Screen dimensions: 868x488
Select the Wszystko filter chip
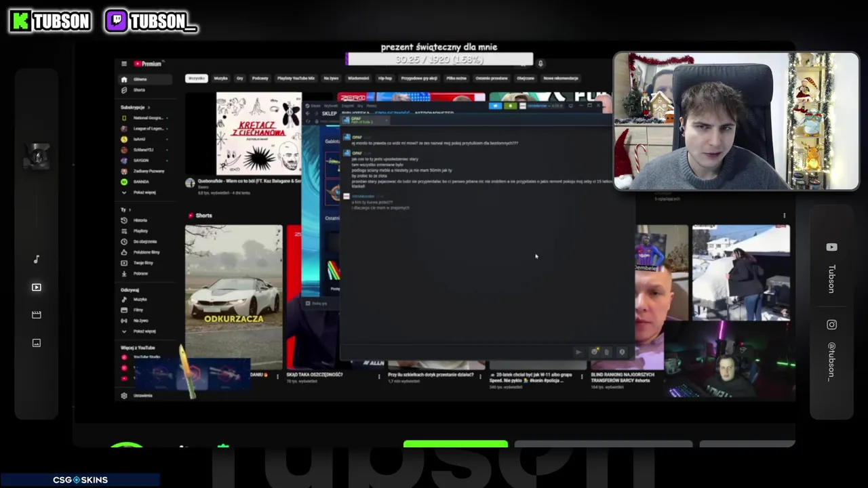(196, 79)
